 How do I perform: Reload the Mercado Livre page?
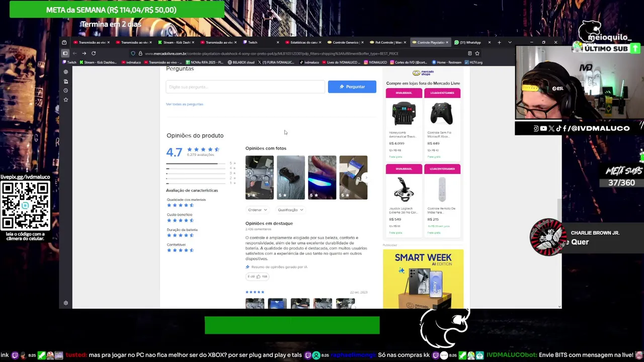[94, 53]
